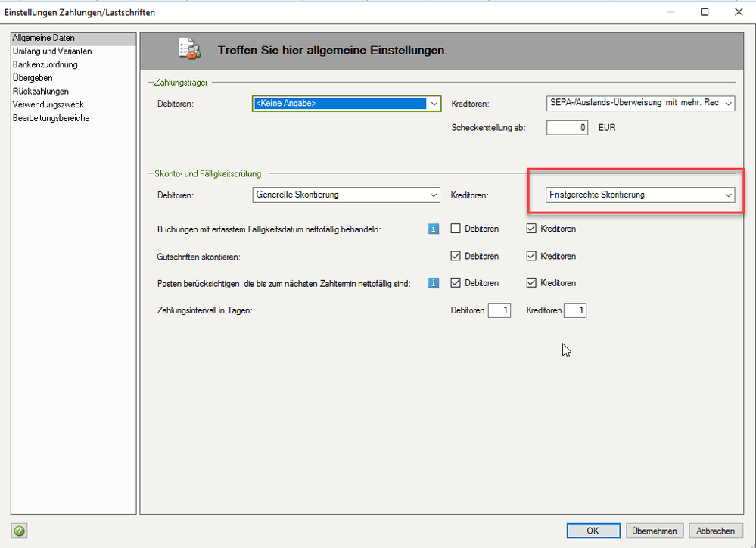Click info icon beside nächsten Zahltermin row

[434, 283]
